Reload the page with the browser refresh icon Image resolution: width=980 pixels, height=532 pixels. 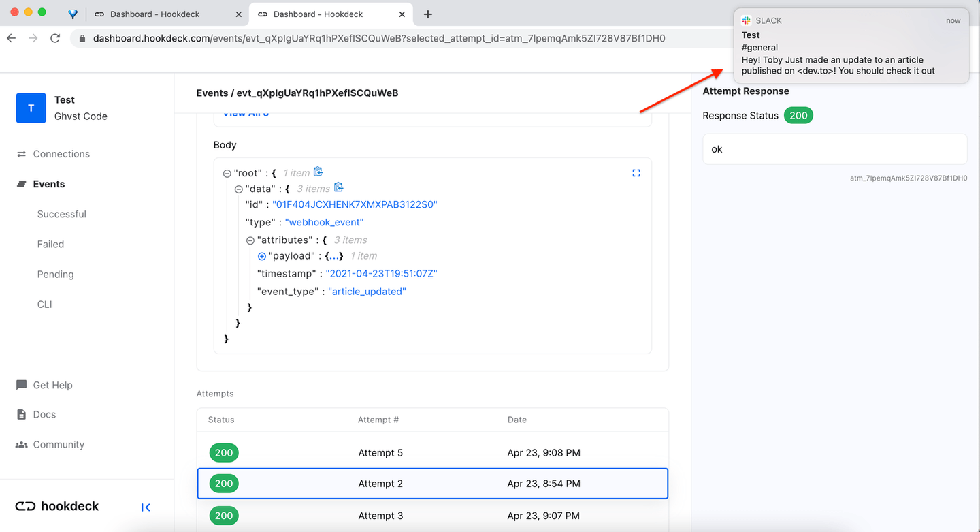coord(55,38)
